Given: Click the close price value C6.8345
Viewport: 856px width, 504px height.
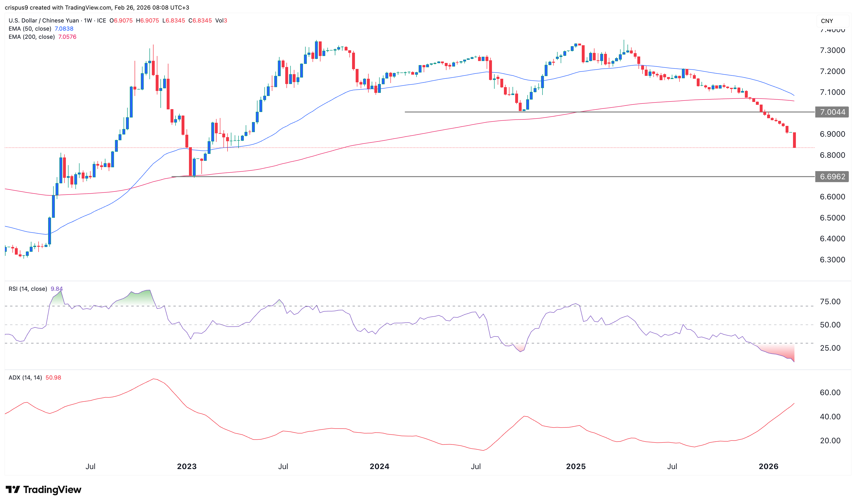Looking at the screenshot, I should coord(201,20).
